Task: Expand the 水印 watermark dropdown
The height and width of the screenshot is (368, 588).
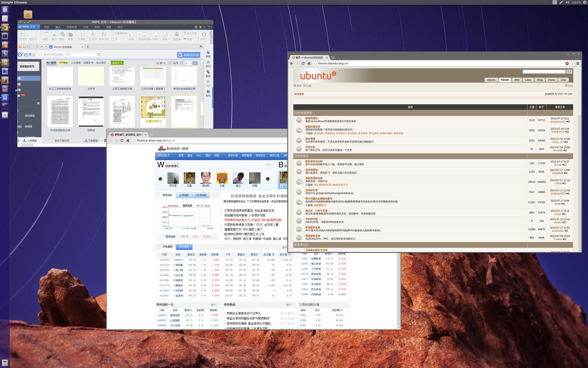Action: point(168,39)
